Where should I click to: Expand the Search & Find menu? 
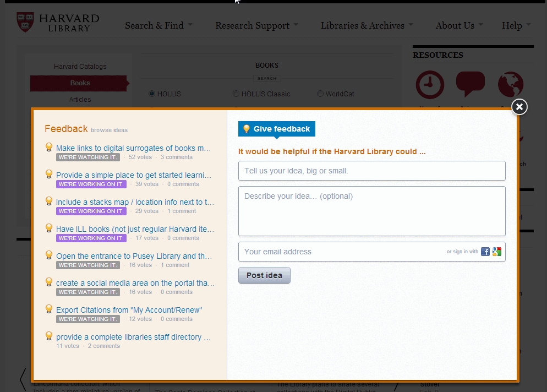pyautogui.click(x=158, y=25)
